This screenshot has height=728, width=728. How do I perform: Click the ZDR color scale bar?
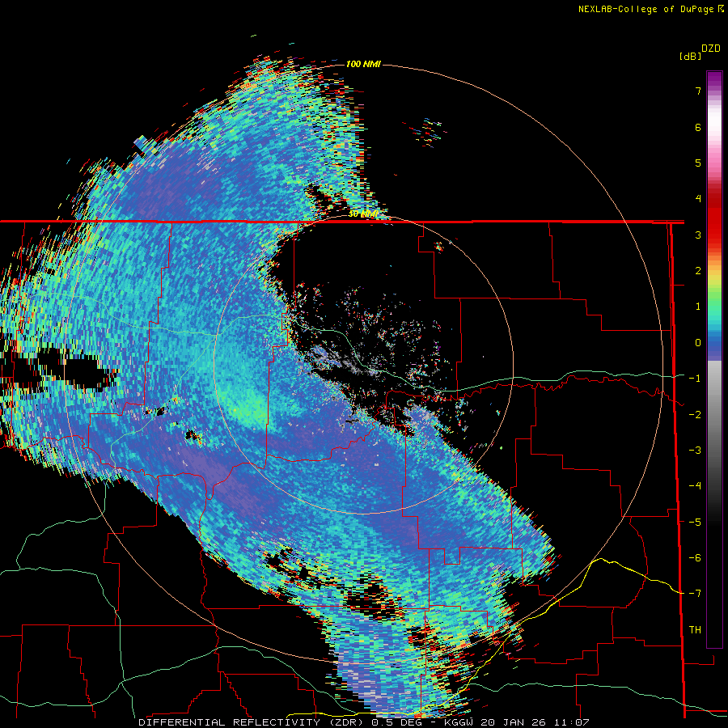pyautogui.click(x=714, y=359)
